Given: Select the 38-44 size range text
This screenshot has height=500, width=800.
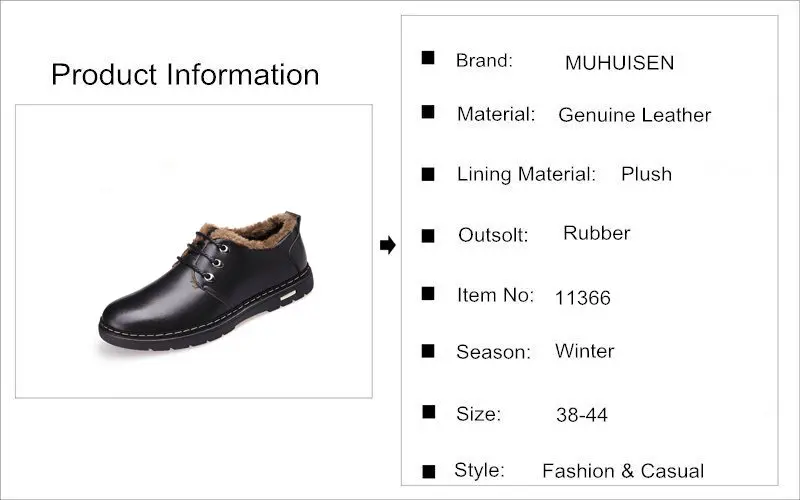Looking at the screenshot, I should pyautogui.click(x=582, y=415).
